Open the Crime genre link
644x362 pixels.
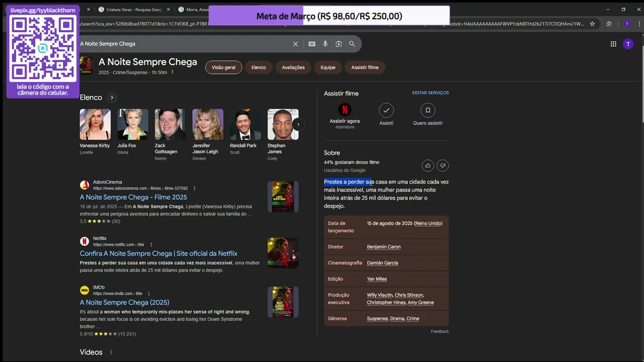pyautogui.click(x=413, y=319)
